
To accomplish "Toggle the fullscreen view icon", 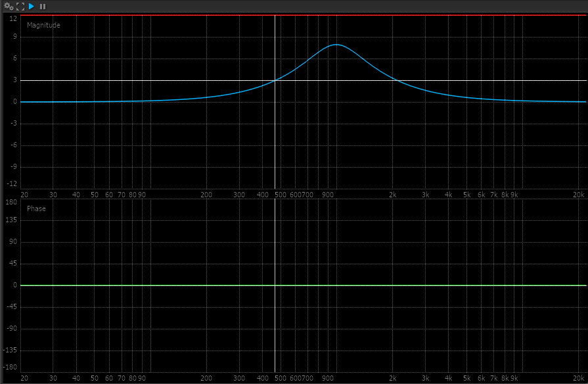I will [20, 6].
